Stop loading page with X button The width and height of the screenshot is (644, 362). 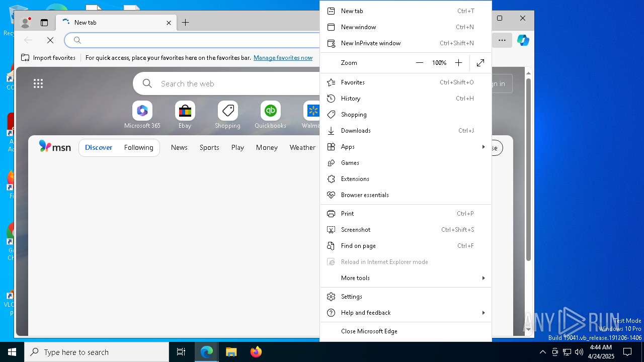[50, 40]
